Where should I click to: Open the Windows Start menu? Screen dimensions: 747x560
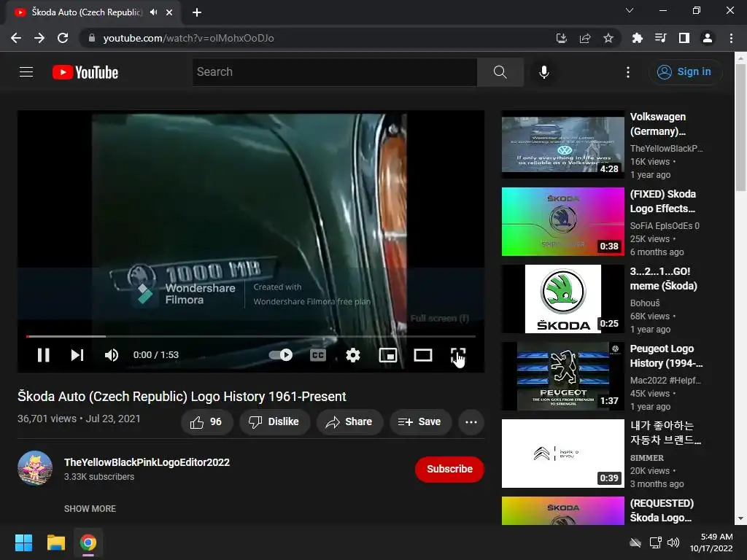23,542
